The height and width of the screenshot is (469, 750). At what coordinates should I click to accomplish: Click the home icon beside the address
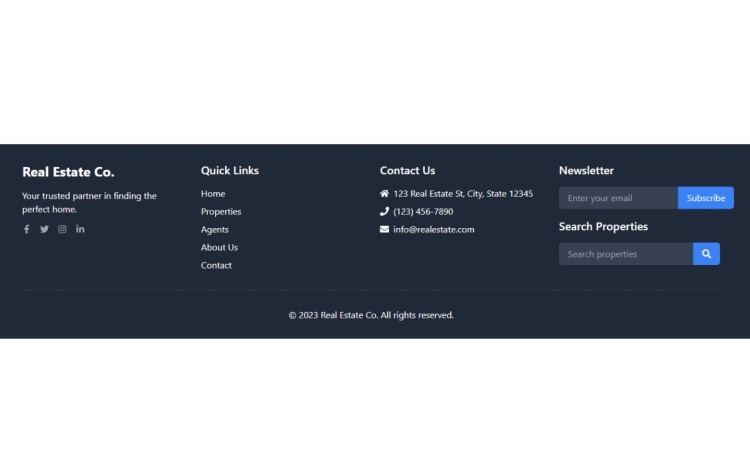click(384, 194)
